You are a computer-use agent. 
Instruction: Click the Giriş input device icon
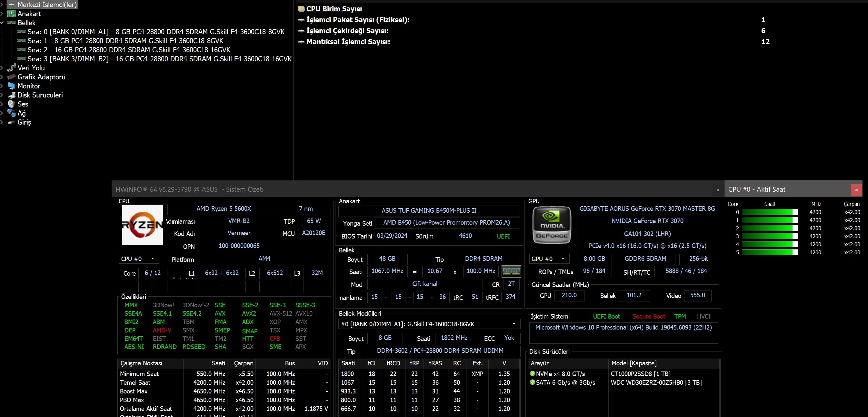click(12, 122)
